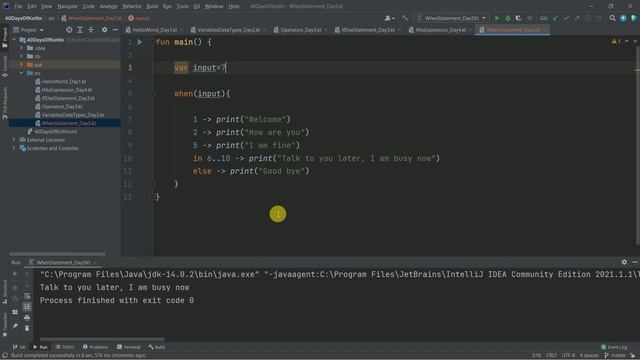Open the Refactor menu
Screen dimensions: 640x360
[132, 6]
